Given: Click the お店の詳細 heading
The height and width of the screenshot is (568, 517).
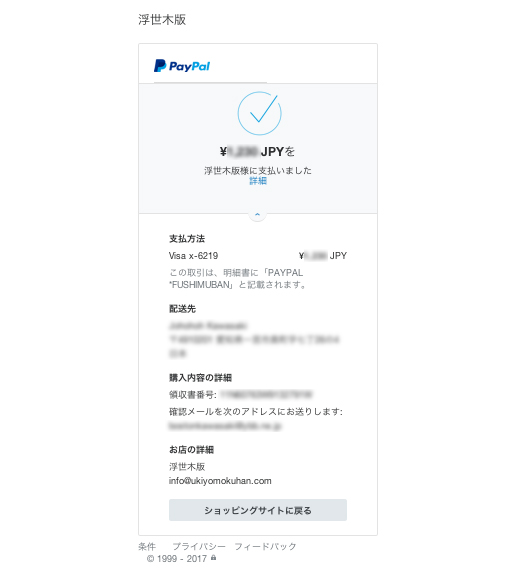Looking at the screenshot, I should 191,450.
